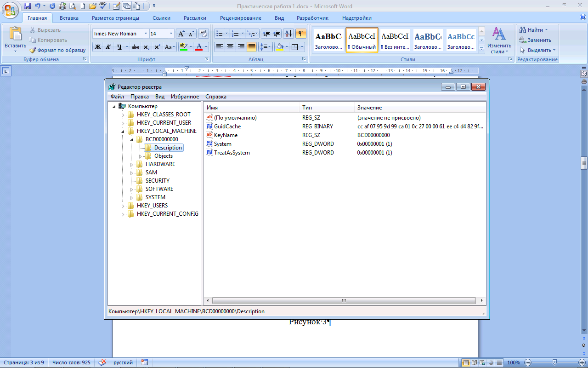Toggle paragraph marks ¶ display
Screen dimensions: 588x368
coord(301,34)
